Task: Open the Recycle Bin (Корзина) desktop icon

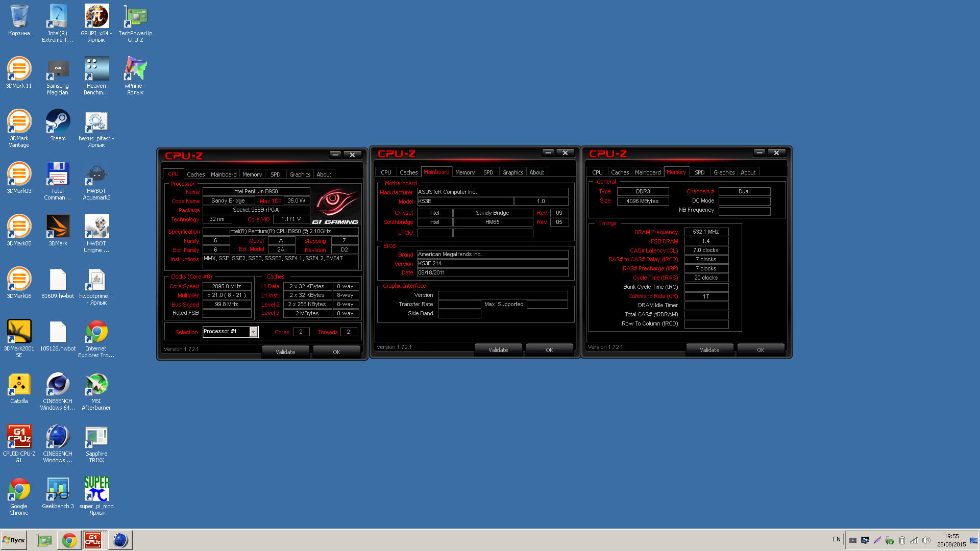Action: point(19,20)
